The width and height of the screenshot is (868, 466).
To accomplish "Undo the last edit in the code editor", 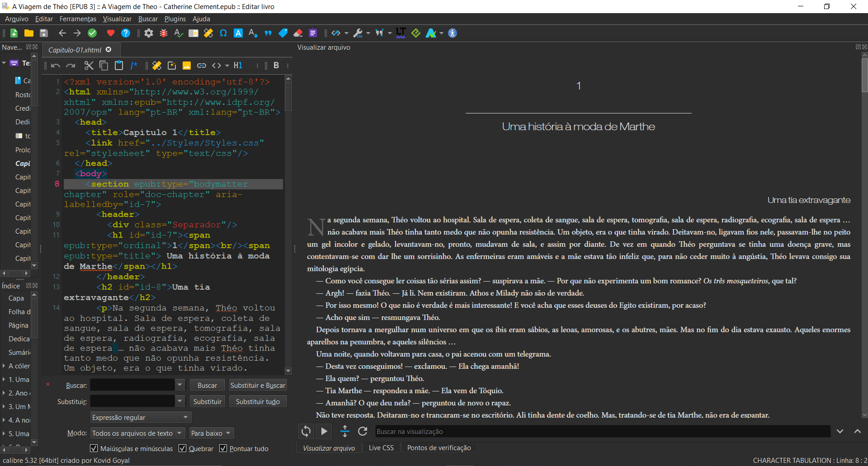I will [56, 66].
